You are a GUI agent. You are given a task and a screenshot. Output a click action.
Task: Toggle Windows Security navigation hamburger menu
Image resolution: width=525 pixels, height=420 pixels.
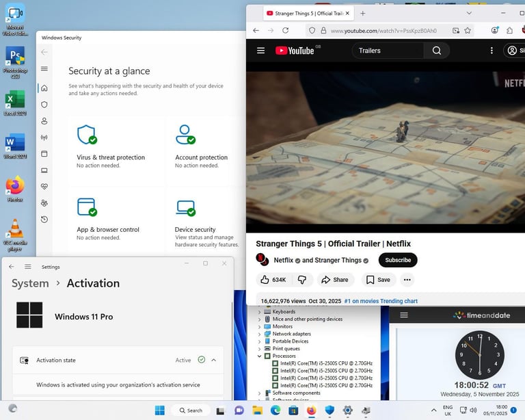click(x=44, y=68)
